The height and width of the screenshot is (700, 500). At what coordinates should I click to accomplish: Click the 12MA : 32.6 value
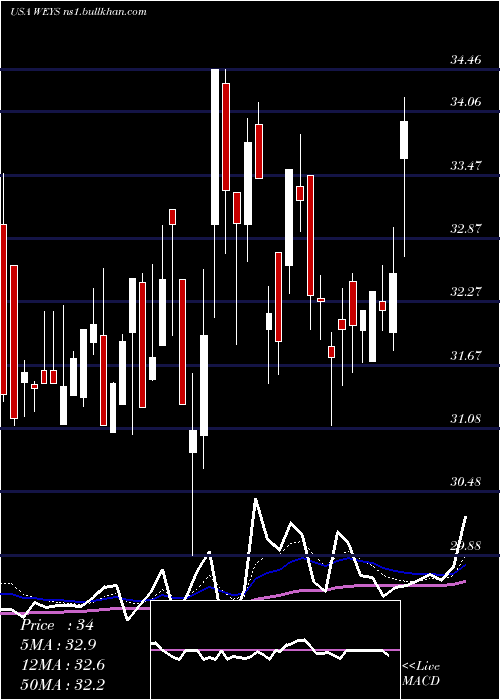63,665
